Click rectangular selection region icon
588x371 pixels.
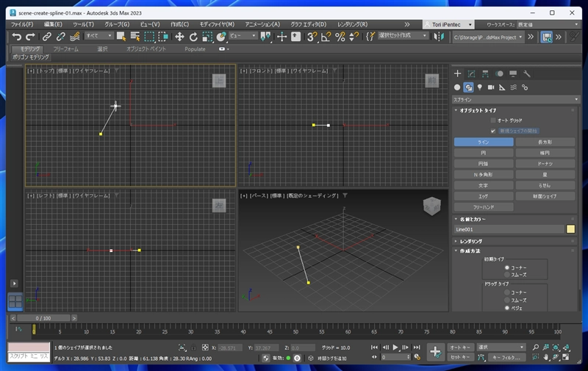[149, 36]
